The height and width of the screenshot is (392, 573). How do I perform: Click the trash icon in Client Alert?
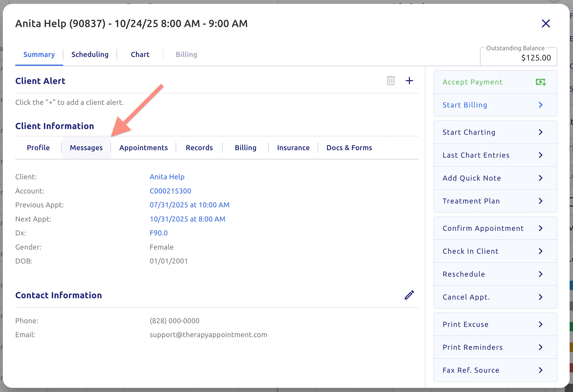tap(391, 81)
